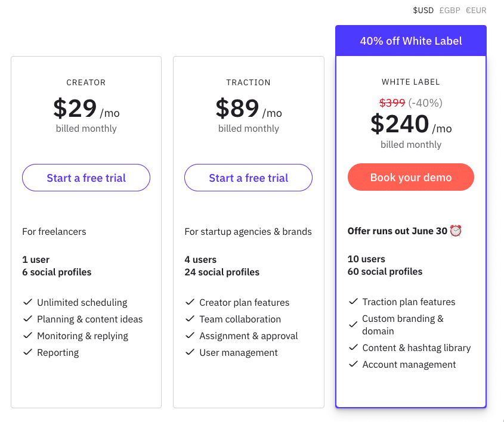Click checkmark beside Traction plan features
This screenshot has width=504, height=422.
coord(353,302)
